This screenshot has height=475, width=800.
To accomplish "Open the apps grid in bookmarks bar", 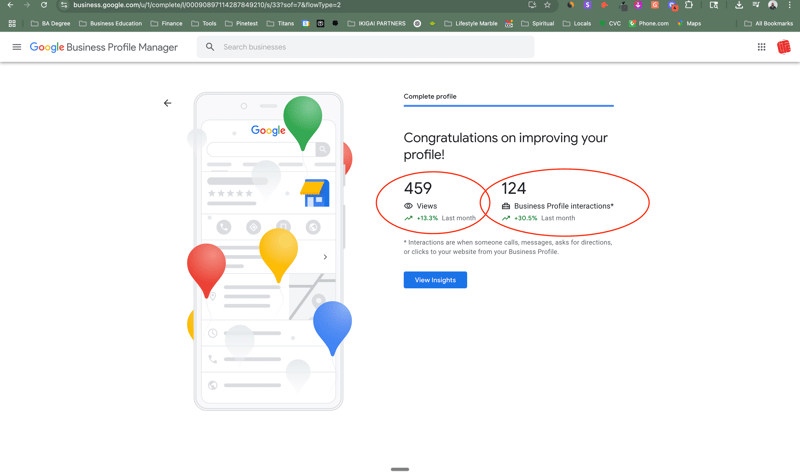I will [12, 23].
